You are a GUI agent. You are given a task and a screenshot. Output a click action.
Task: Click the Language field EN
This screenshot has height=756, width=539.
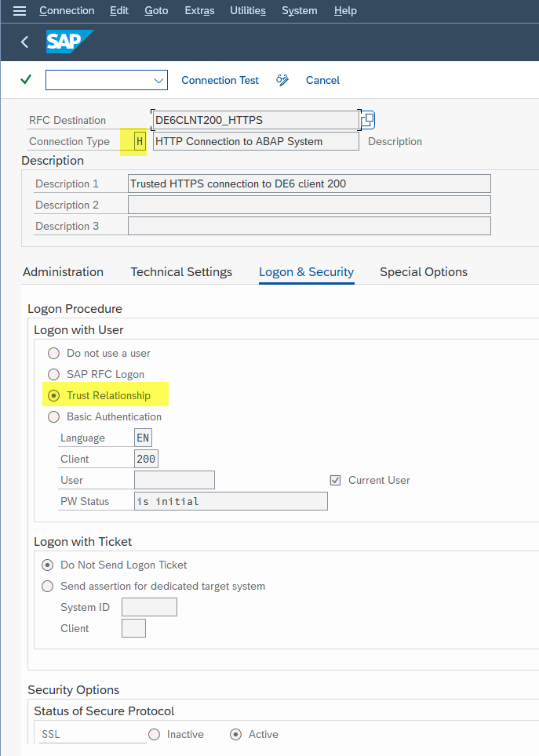pyautogui.click(x=143, y=438)
